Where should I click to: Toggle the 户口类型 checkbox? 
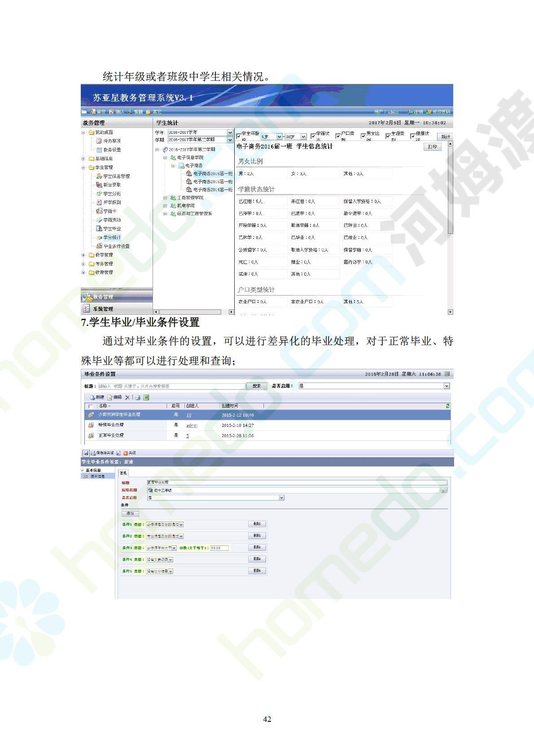tap(338, 136)
